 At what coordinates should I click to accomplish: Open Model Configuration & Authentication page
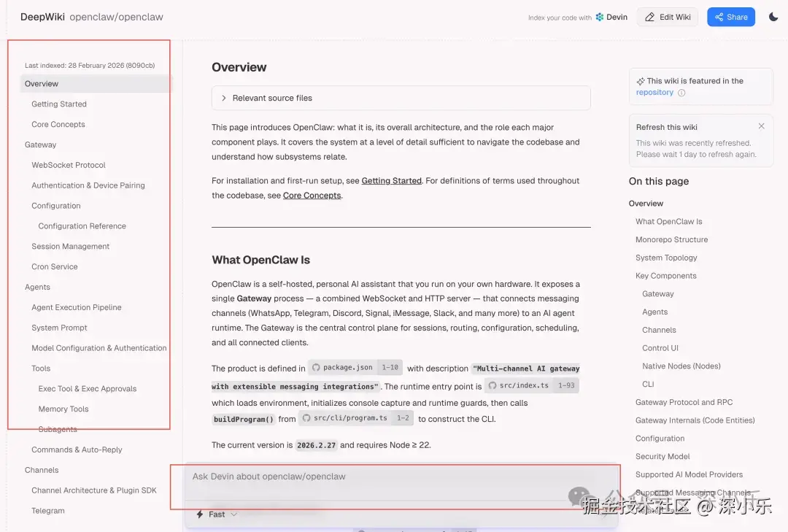[x=99, y=348]
